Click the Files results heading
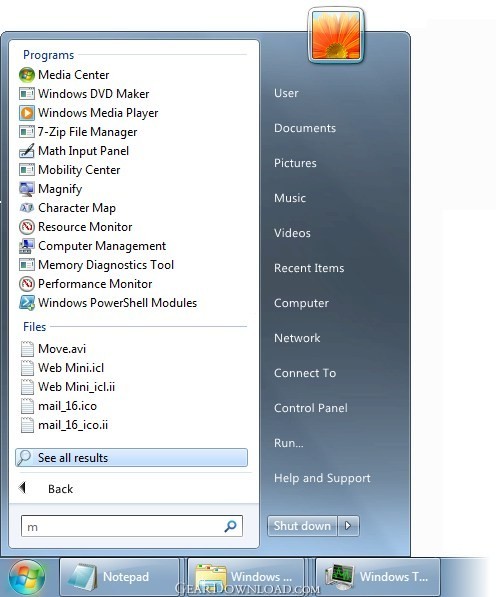The image size is (496, 597). (x=34, y=327)
